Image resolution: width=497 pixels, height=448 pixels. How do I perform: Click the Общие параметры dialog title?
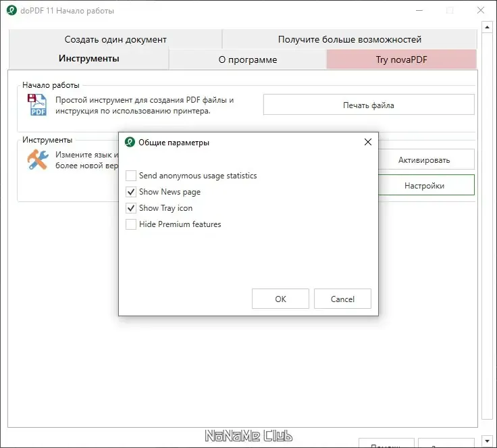click(x=174, y=143)
